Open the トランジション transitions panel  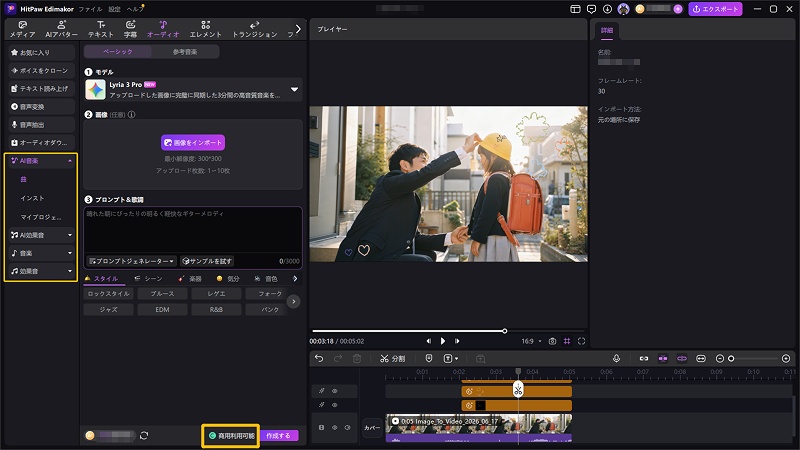pos(255,29)
